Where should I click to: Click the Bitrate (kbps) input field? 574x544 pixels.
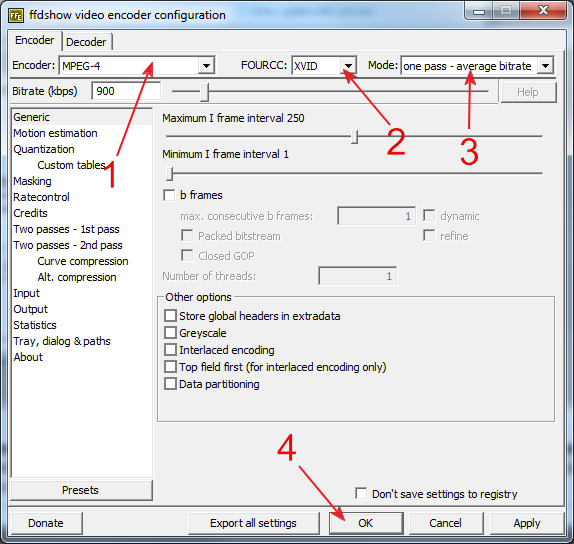click(126, 91)
